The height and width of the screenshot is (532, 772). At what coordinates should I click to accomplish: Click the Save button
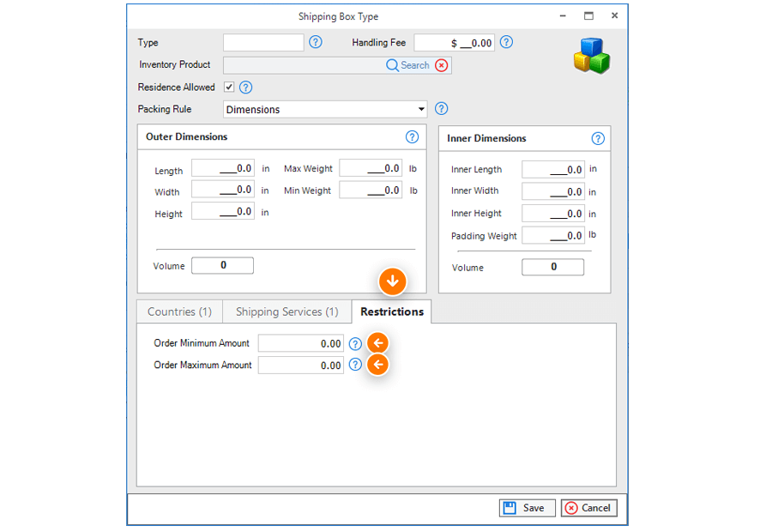coord(528,508)
